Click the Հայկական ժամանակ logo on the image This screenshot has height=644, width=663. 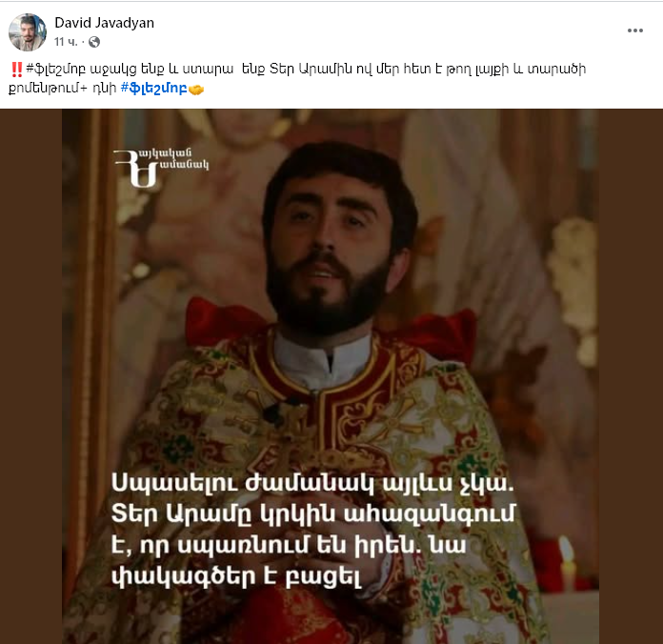click(x=161, y=168)
